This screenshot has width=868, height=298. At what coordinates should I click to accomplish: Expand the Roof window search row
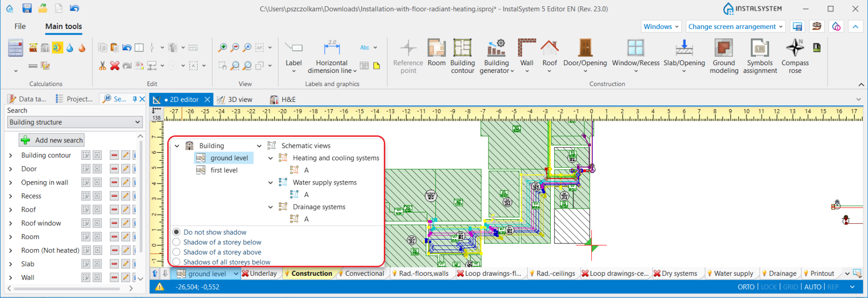pos(11,223)
